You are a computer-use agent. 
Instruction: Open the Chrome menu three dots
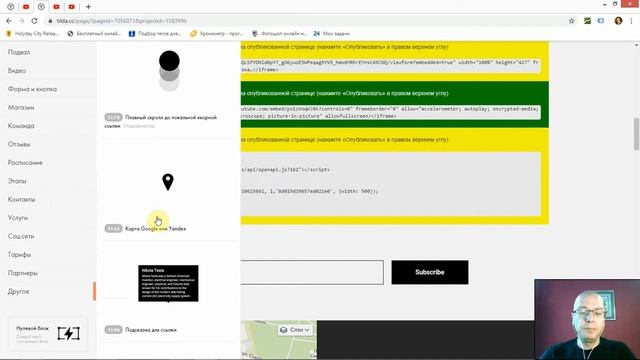coord(632,21)
